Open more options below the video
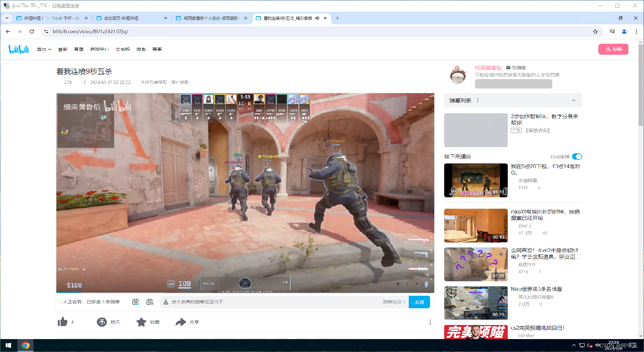This screenshot has height=352, width=644. (430, 322)
